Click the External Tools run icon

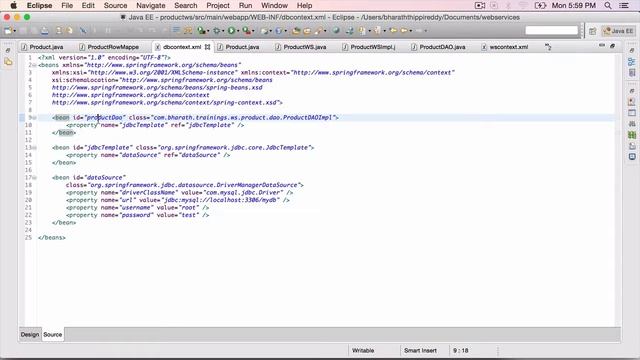coord(246,31)
